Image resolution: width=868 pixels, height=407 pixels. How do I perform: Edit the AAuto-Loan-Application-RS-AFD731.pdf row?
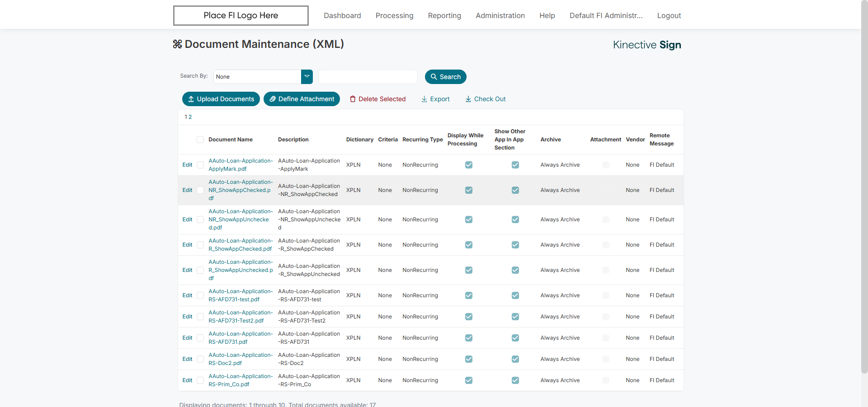click(187, 338)
